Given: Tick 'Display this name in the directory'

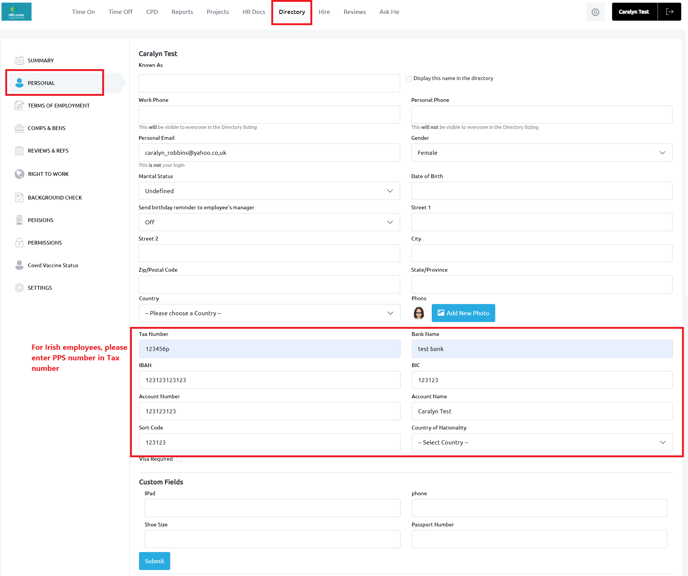Looking at the screenshot, I should pos(409,78).
